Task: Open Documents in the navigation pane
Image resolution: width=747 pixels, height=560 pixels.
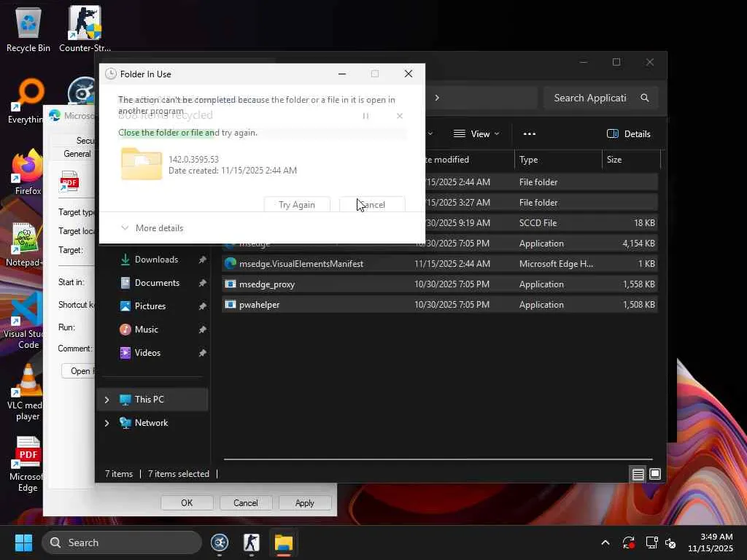Action: point(157,283)
